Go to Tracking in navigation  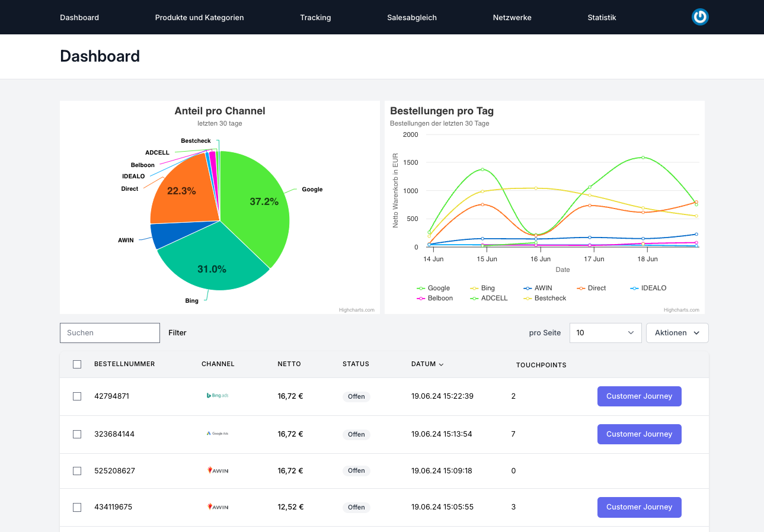(315, 17)
